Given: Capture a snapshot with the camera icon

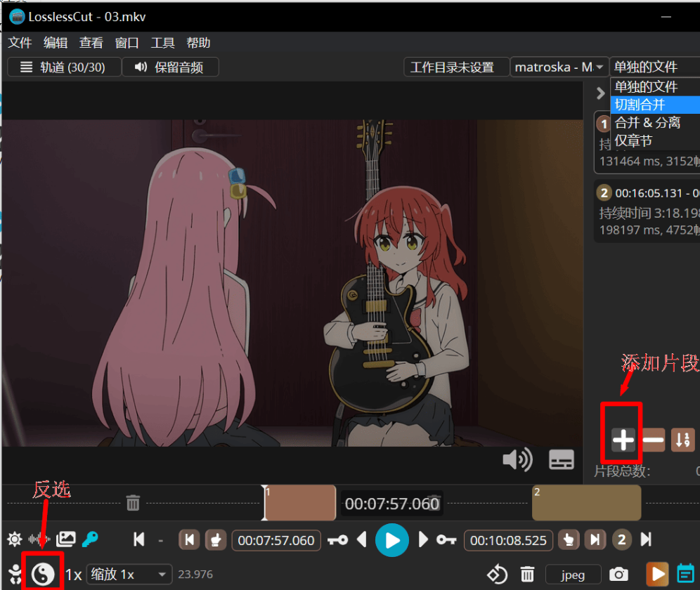Looking at the screenshot, I should pyautogui.click(x=618, y=575).
